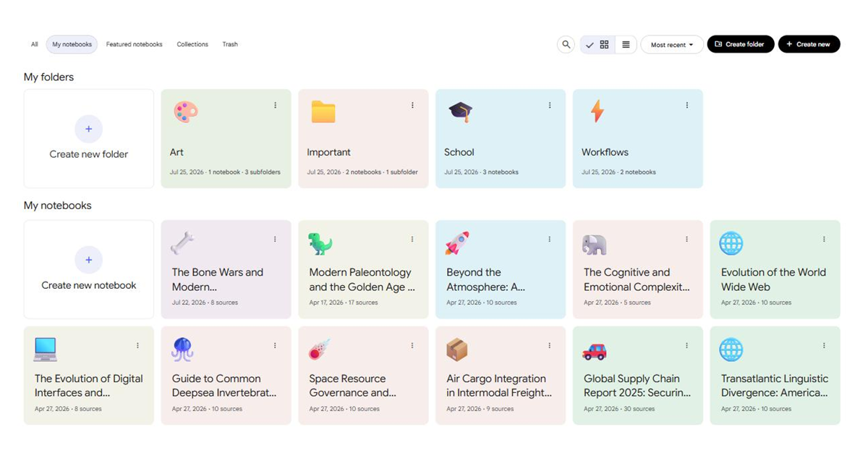The image size is (868, 456).
Task: Open options for Air Cargo Integration notebook
Action: pos(550,346)
